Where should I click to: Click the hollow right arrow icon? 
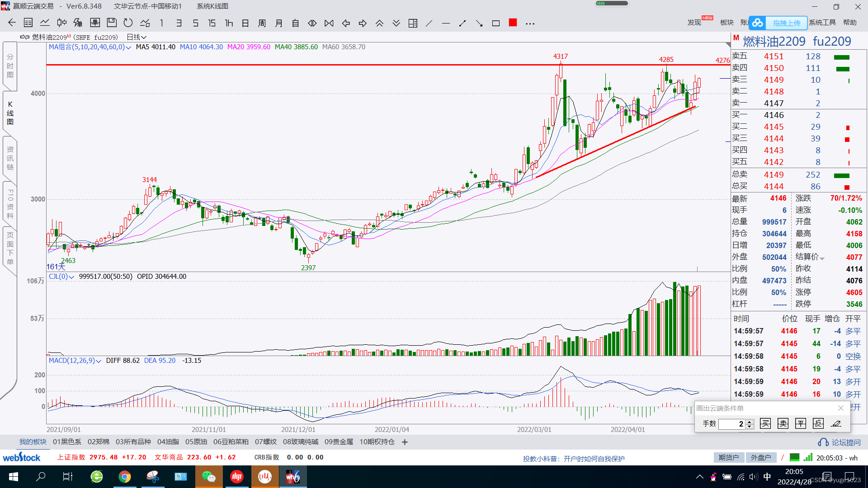tap(363, 23)
